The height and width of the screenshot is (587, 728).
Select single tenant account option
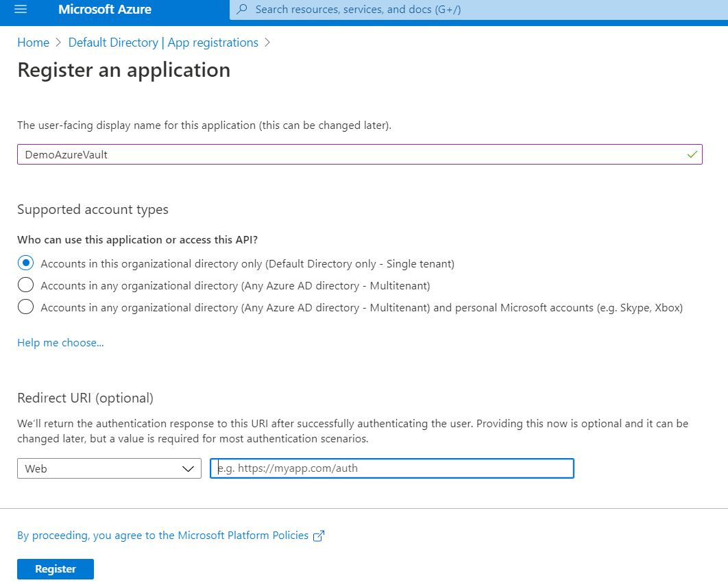tap(25, 263)
